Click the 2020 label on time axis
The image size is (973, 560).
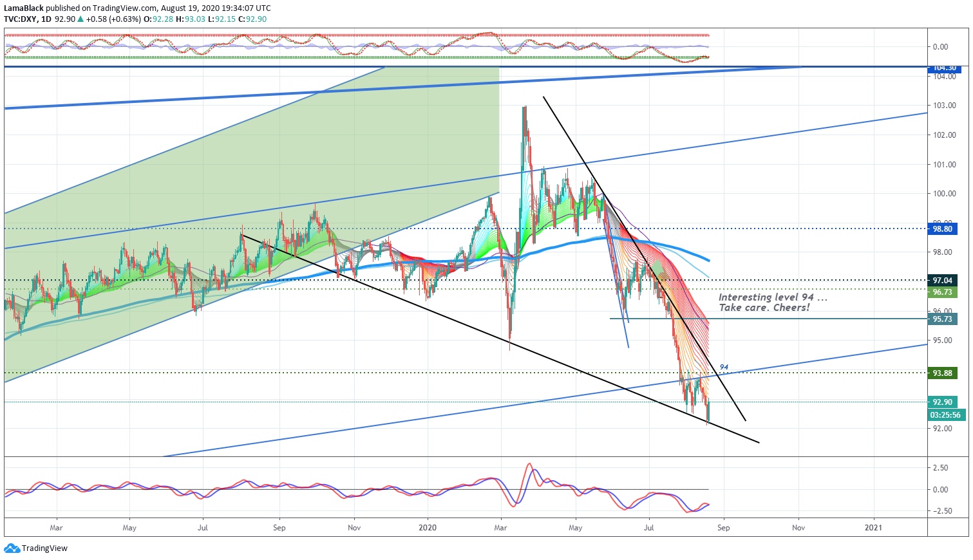428,528
